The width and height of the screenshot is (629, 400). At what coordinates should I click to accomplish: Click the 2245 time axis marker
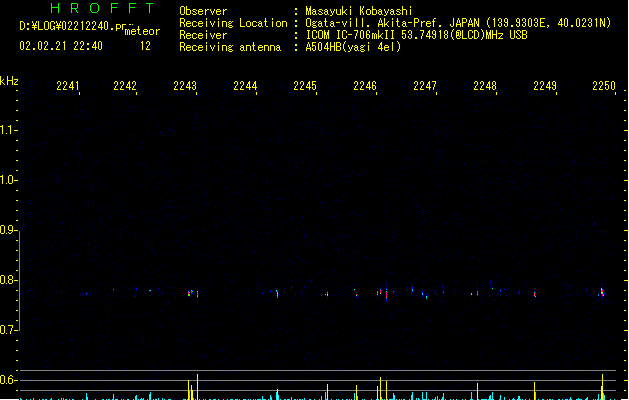[305, 85]
